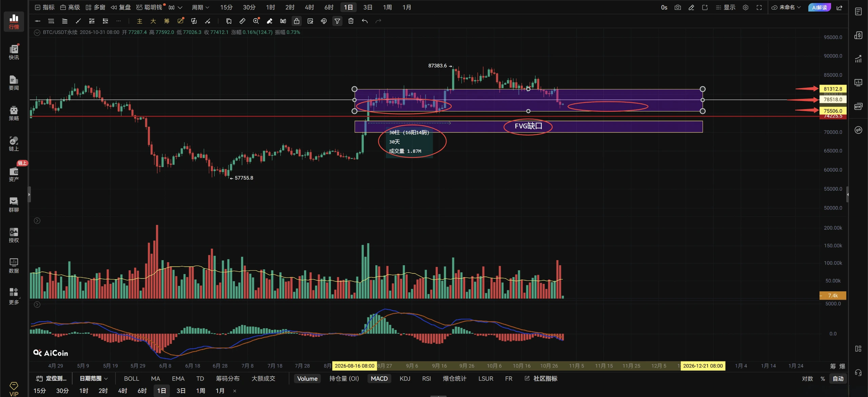The width and height of the screenshot is (868, 397).
Task: Open the 快讯 news flash sidebar icon
Action: point(14,52)
